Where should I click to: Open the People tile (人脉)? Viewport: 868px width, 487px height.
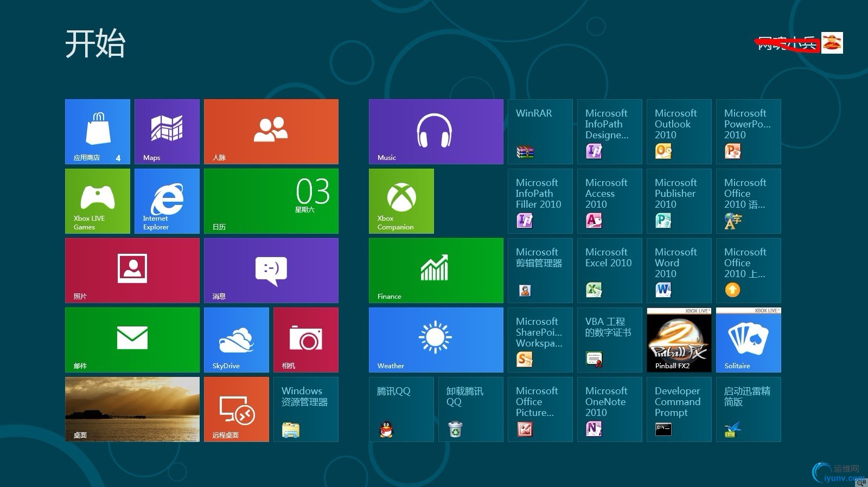pyautogui.click(x=271, y=132)
